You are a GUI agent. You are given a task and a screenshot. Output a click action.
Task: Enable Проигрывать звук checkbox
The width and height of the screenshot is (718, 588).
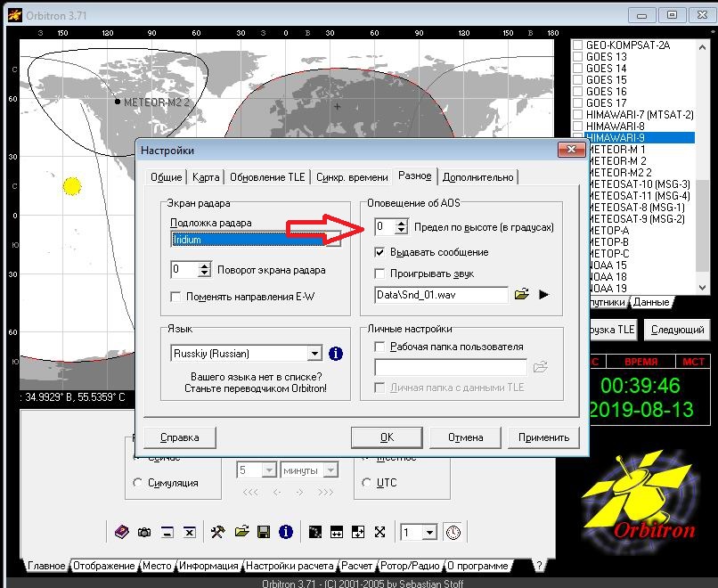(379, 274)
